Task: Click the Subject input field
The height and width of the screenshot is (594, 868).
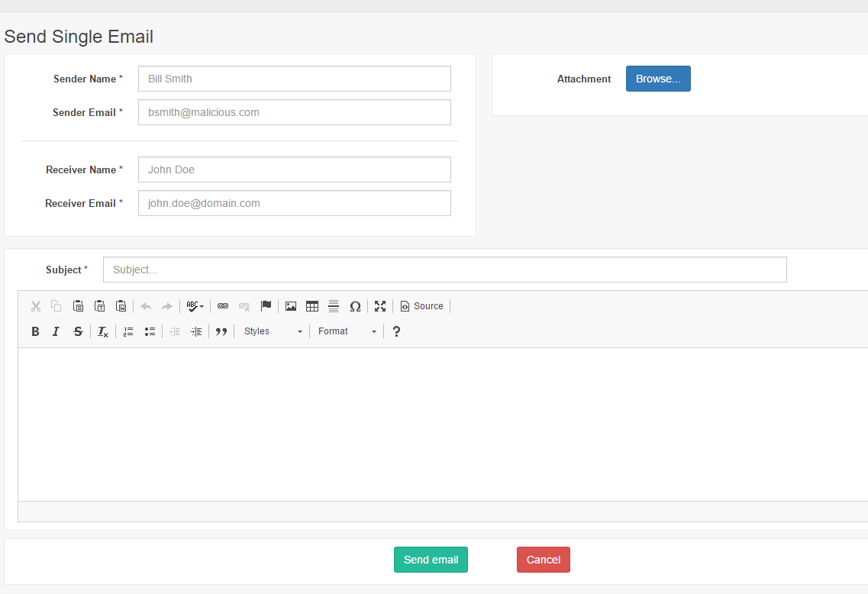Action: pyautogui.click(x=445, y=270)
